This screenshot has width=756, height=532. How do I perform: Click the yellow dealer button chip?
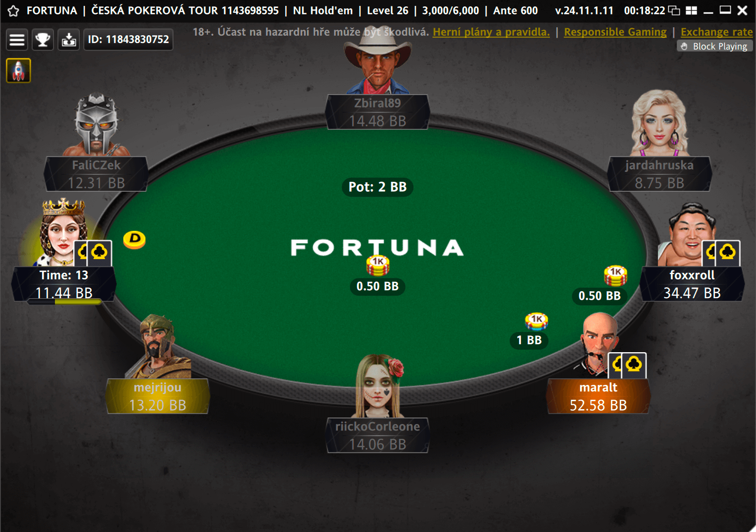(x=134, y=240)
